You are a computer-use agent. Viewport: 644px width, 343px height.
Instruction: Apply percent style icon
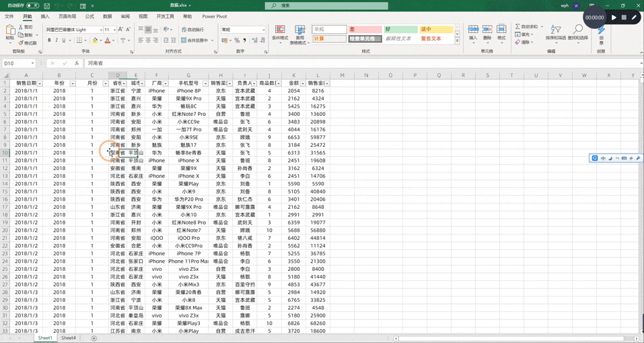pos(237,40)
